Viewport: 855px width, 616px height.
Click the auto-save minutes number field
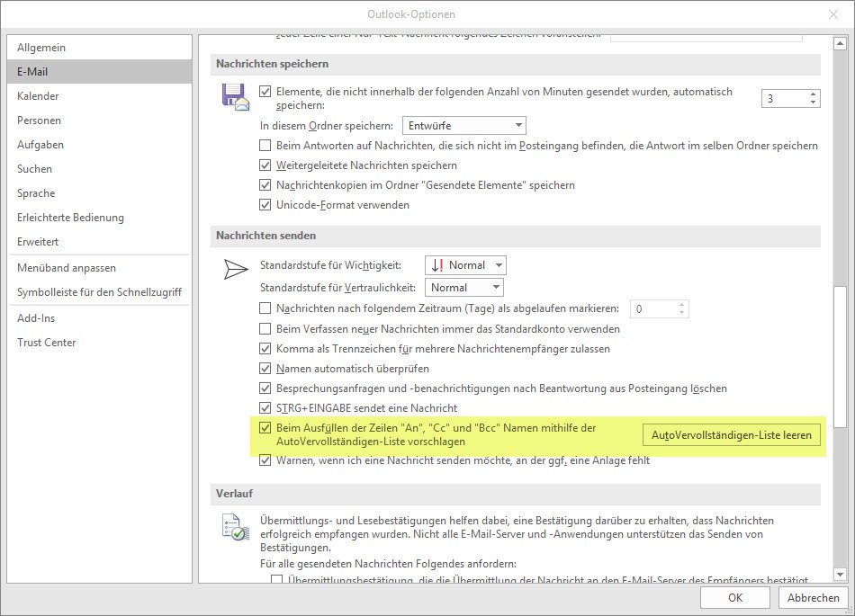785,99
